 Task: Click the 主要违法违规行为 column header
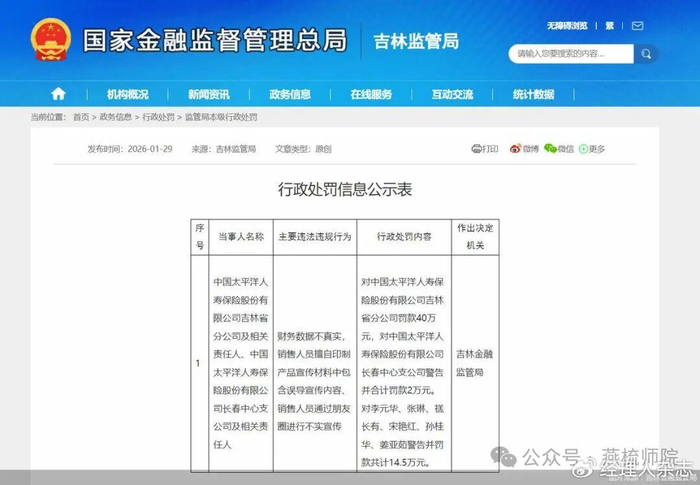[x=315, y=237]
